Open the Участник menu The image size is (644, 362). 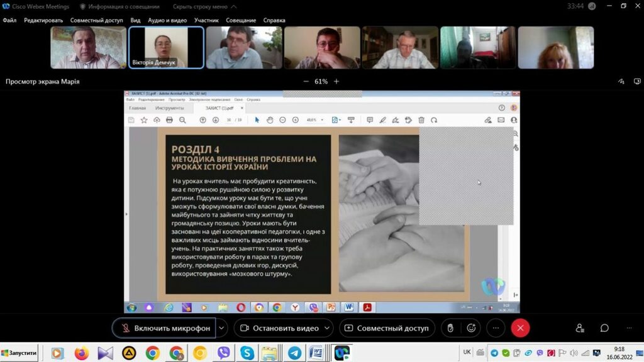pos(206,20)
